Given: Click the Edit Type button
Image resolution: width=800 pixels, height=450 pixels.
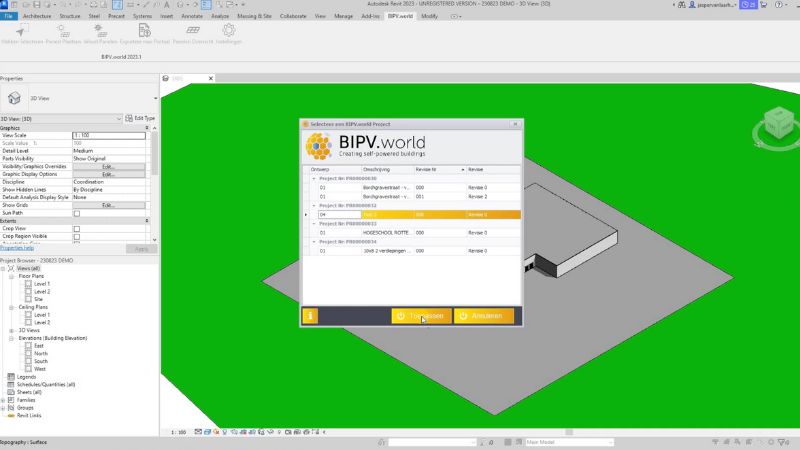Looking at the screenshot, I should point(140,118).
